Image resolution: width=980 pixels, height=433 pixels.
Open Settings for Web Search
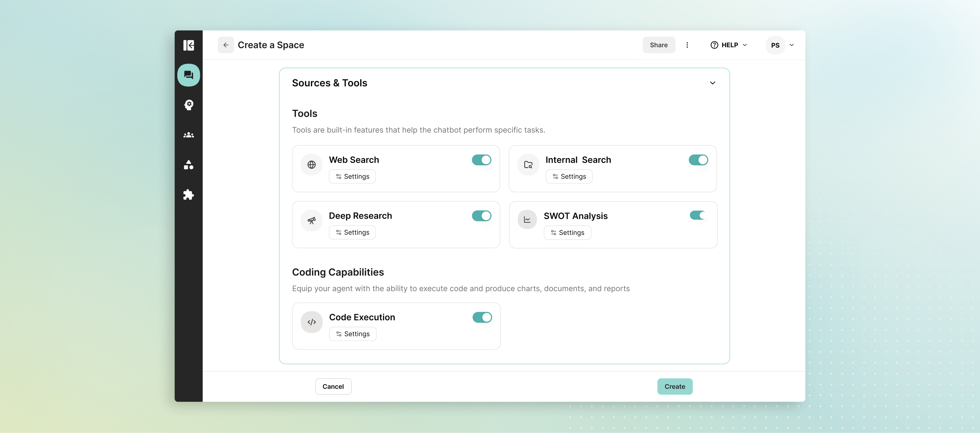tap(352, 176)
